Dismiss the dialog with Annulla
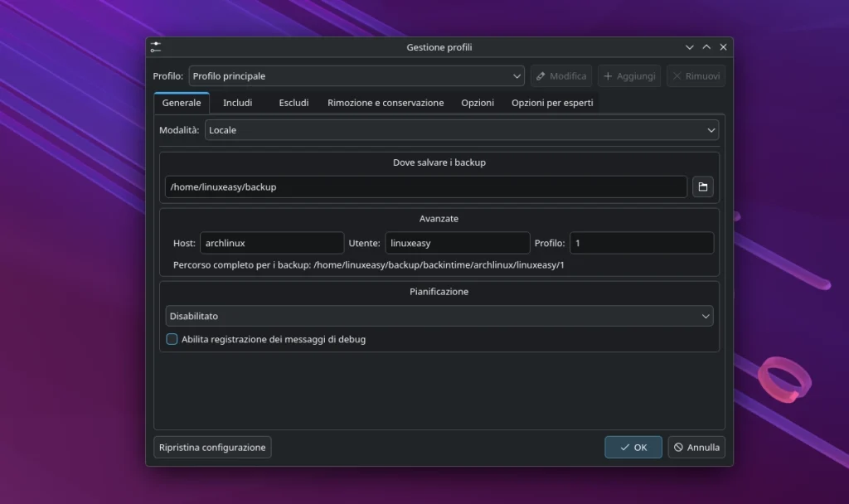The height and width of the screenshot is (504, 849). pyautogui.click(x=696, y=447)
